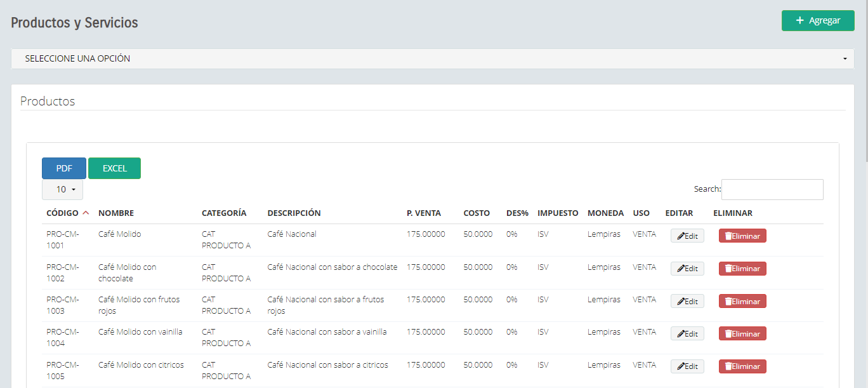The width and height of the screenshot is (868, 388).
Task: Sort by the COSTO column header
Action: pos(477,213)
